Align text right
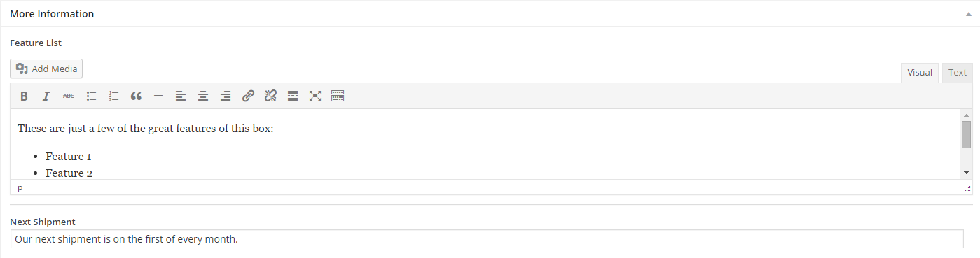This screenshot has width=980, height=258. (x=226, y=96)
